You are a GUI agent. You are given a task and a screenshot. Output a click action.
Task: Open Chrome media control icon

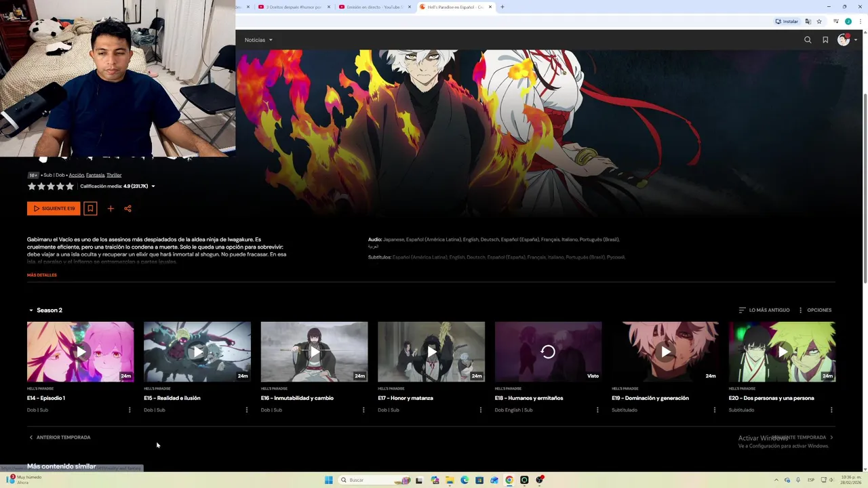[x=836, y=22]
